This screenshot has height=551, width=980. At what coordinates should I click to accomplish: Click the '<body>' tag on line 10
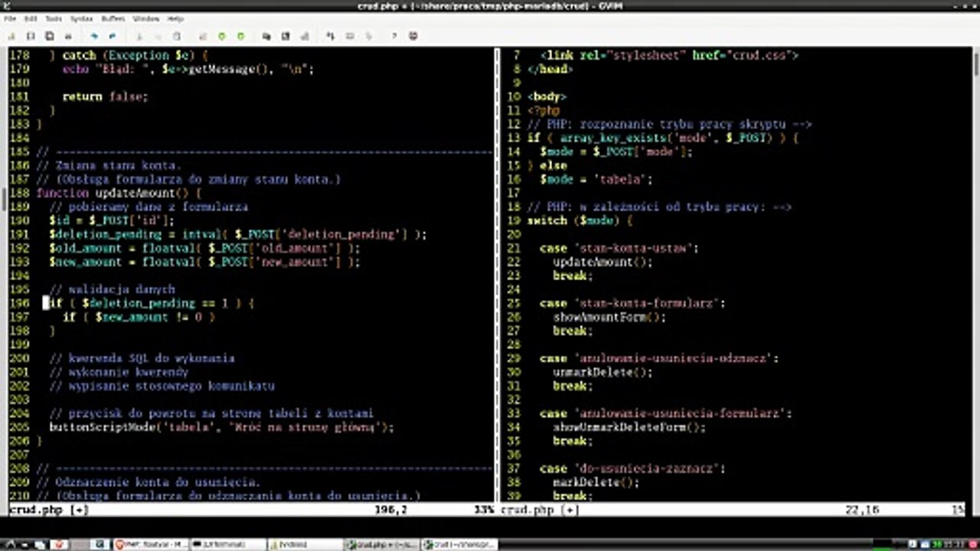(547, 96)
